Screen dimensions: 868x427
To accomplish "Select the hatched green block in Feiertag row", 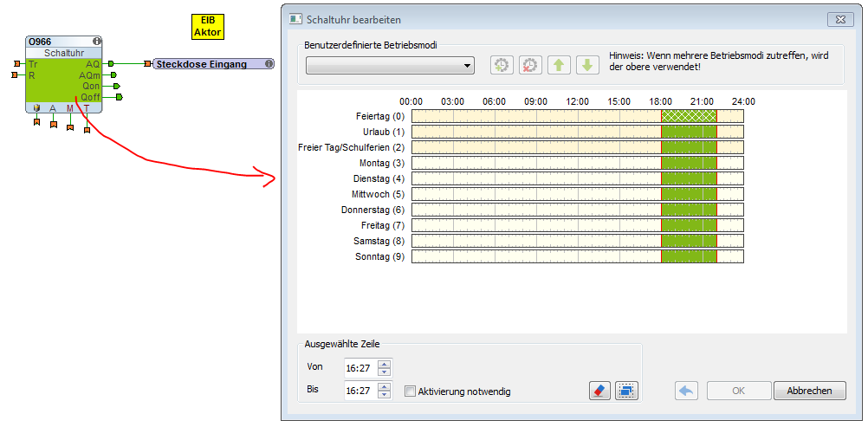I will click(689, 116).
